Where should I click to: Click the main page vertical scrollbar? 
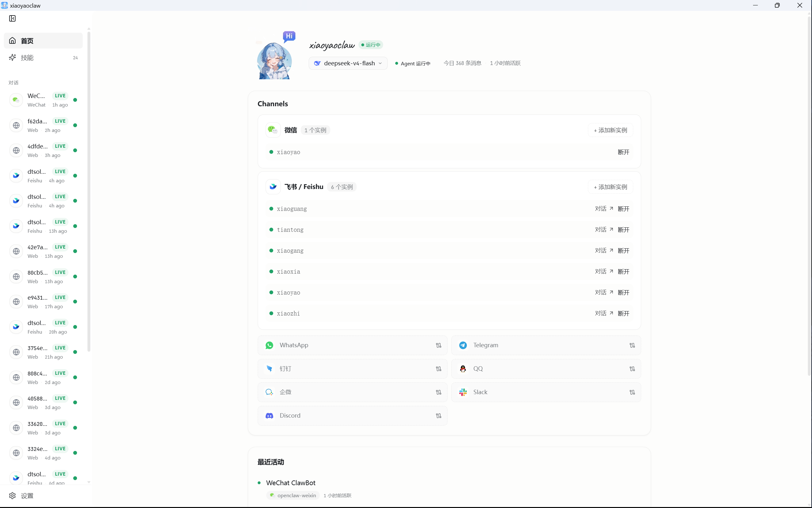[809, 197]
